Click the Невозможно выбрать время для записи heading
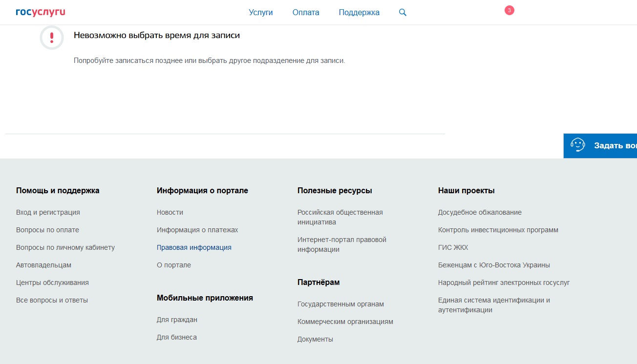This screenshot has height=364, width=637. point(157,35)
